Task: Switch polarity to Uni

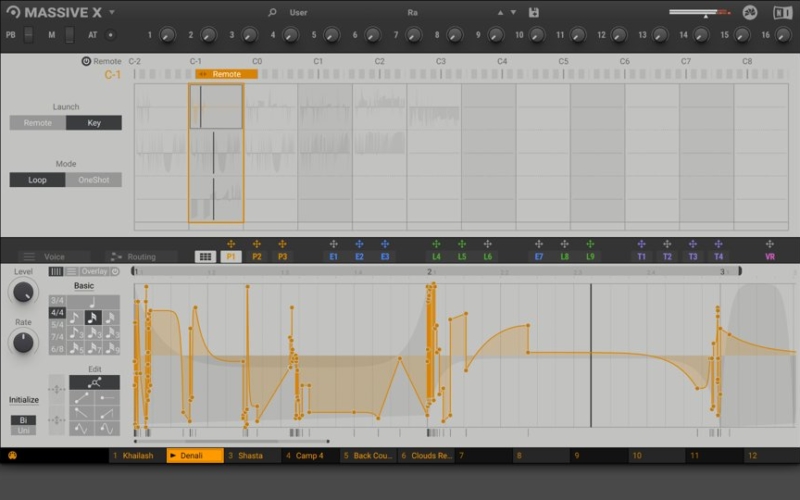Action: pos(23,431)
